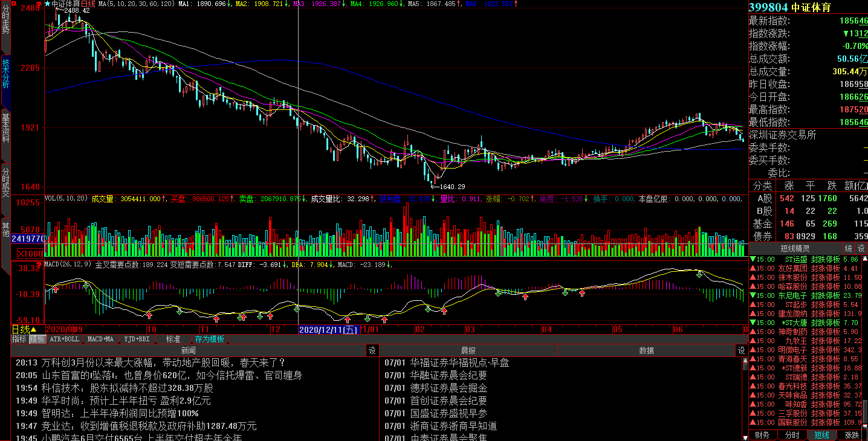Click the 深圳证券交易所 label
The height and width of the screenshot is (441, 868).
(783, 135)
